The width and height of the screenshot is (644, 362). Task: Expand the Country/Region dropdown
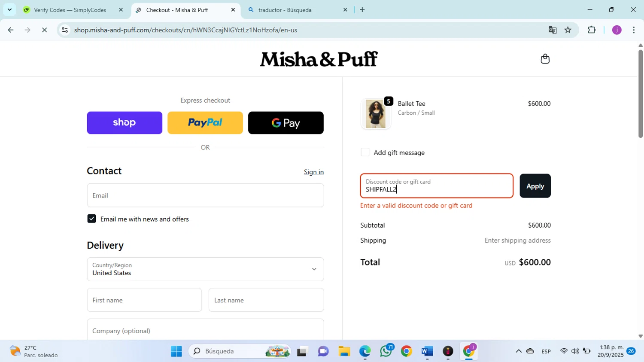205,269
